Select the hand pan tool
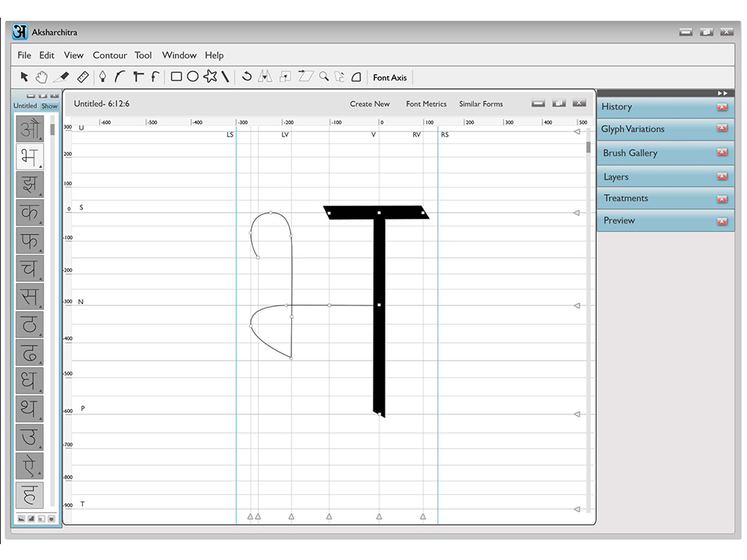747x560 pixels. pyautogui.click(x=42, y=77)
